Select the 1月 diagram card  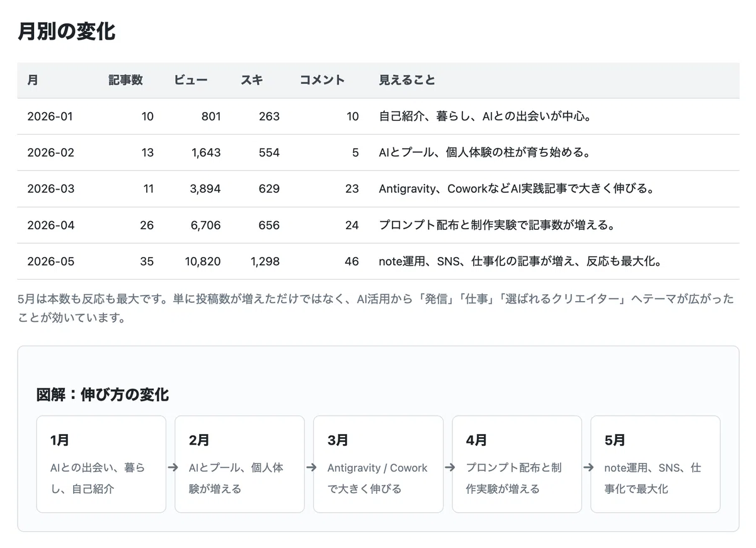click(101, 464)
